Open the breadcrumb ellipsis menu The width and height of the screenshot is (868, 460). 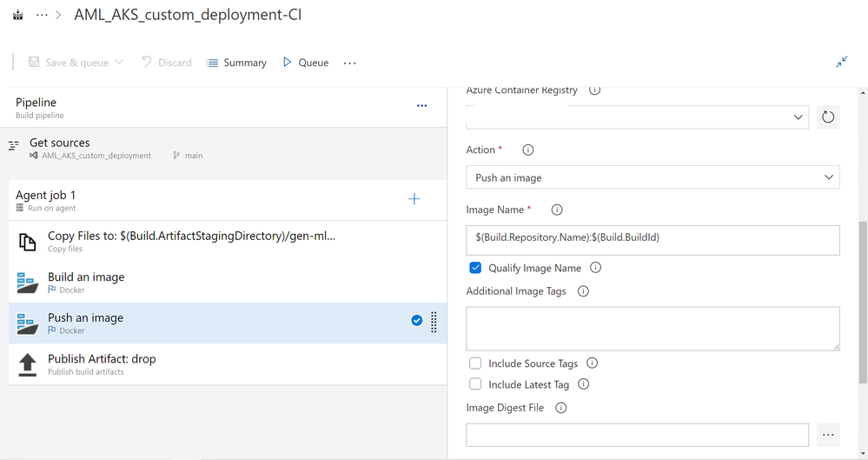pyautogui.click(x=42, y=15)
